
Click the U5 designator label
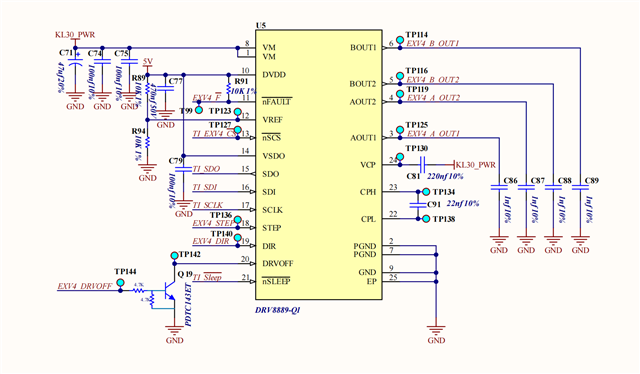coord(260,25)
